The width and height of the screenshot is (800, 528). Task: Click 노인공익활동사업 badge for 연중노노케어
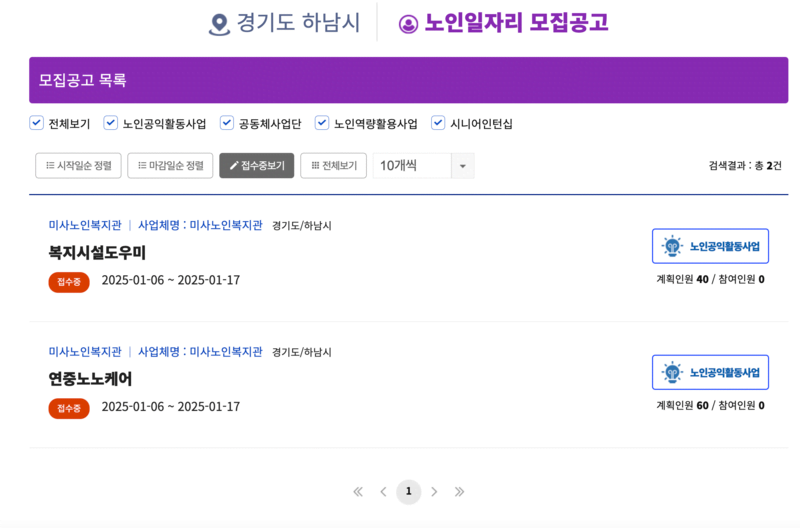710,372
